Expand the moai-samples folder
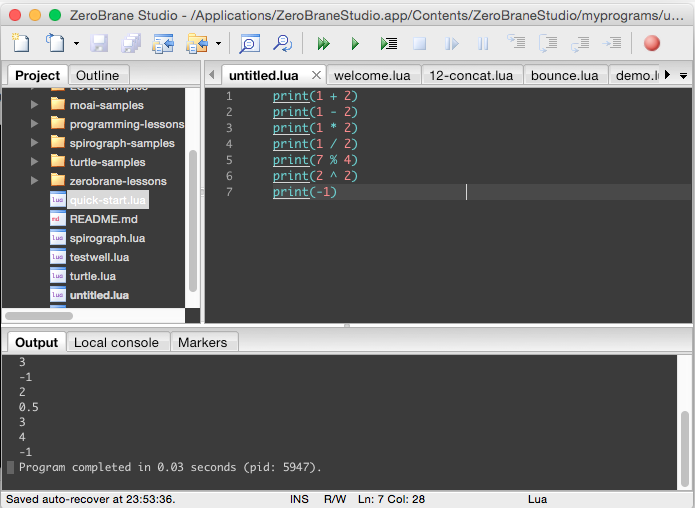695x508 pixels. [x=35, y=105]
